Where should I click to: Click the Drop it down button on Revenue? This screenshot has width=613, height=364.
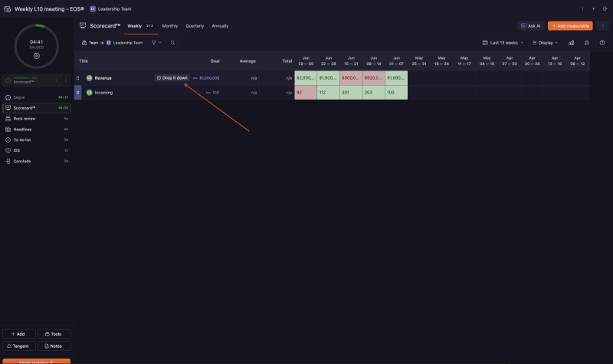[x=172, y=78]
